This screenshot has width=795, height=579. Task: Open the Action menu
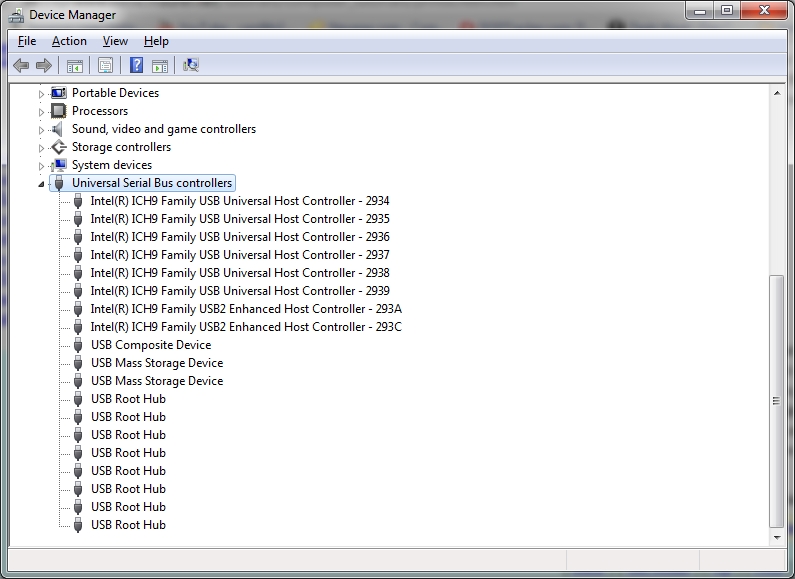coord(69,41)
